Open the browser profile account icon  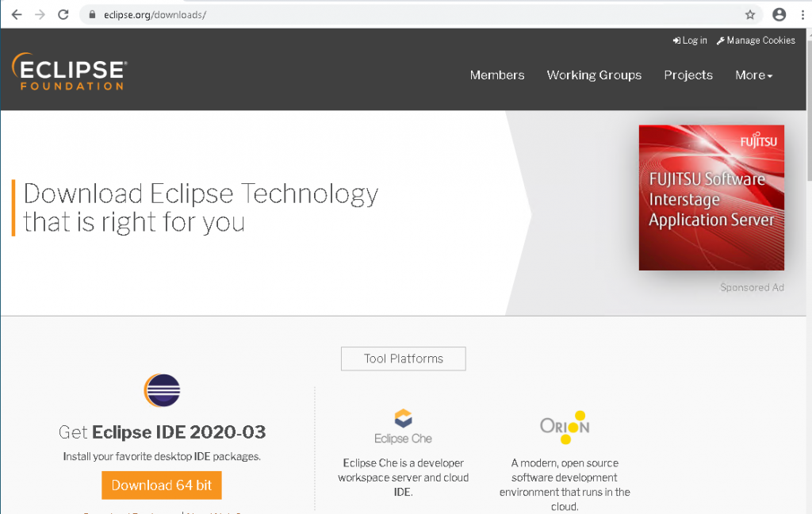pyautogui.click(x=779, y=14)
